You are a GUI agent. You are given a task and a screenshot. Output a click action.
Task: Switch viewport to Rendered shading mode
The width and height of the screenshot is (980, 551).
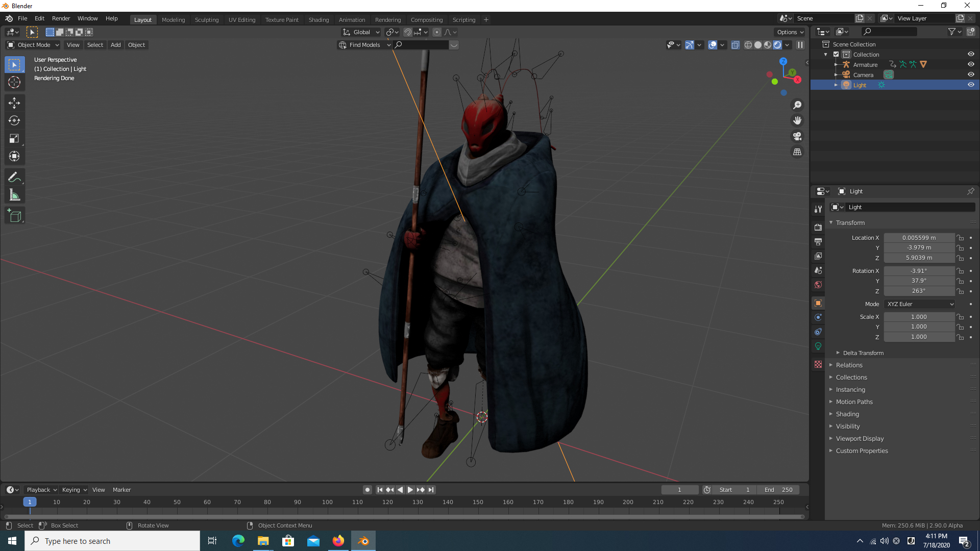point(777,45)
